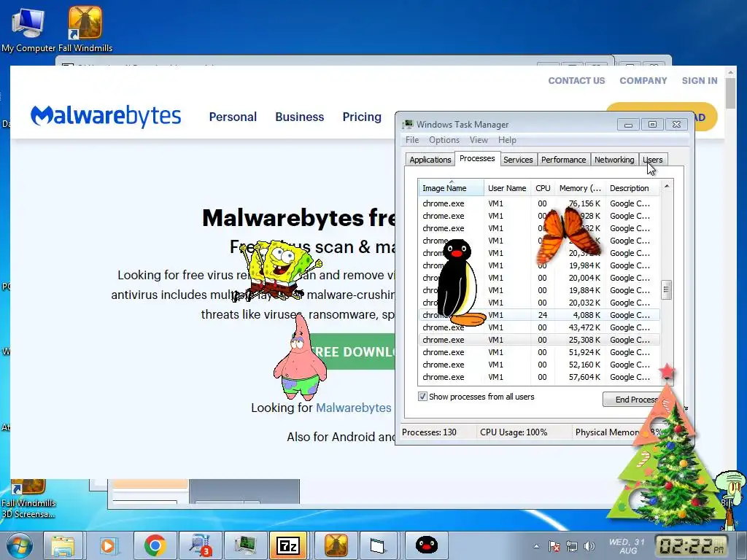Screen dimensions: 747x560
Task: Open Business navigation menu
Action: [300, 117]
